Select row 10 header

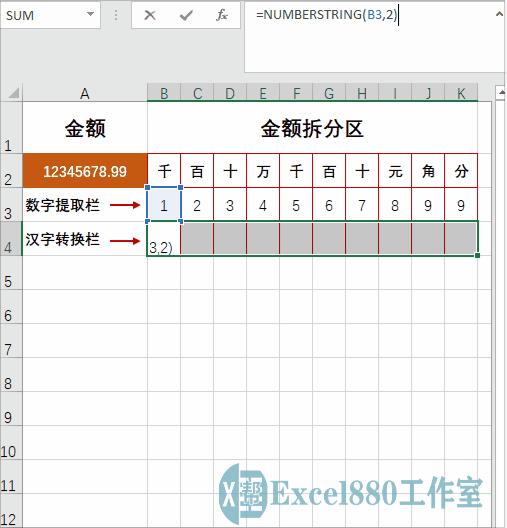click(11, 443)
